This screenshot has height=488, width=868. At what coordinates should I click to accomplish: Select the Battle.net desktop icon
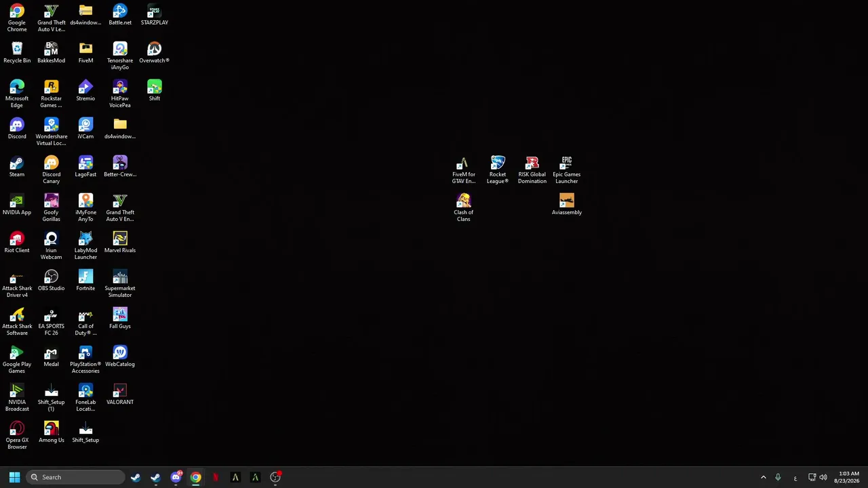[x=120, y=15]
